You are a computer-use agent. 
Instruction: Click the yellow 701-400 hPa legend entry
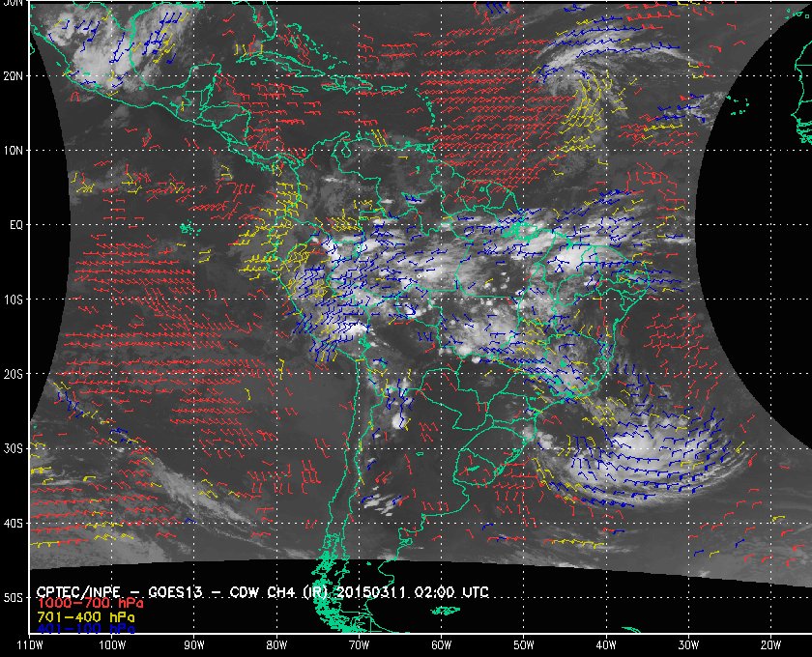click(x=86, y=616)
